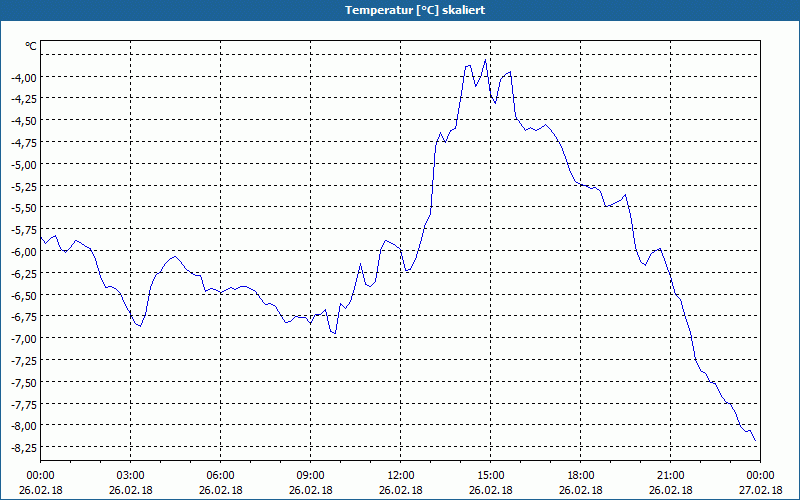The height and width of the screenshot is (500, 800).
Task: Click the 26.02.18 date under 03:00
Action: pos(131,490)
